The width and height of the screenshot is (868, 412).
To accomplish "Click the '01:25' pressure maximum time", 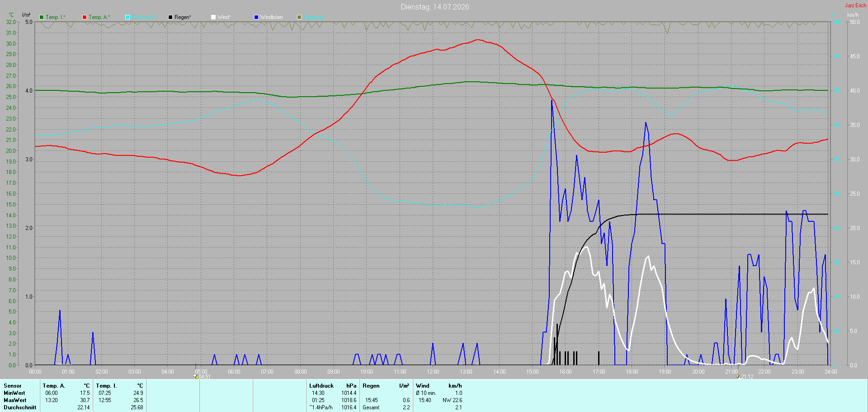I will [x=318, y=400].
